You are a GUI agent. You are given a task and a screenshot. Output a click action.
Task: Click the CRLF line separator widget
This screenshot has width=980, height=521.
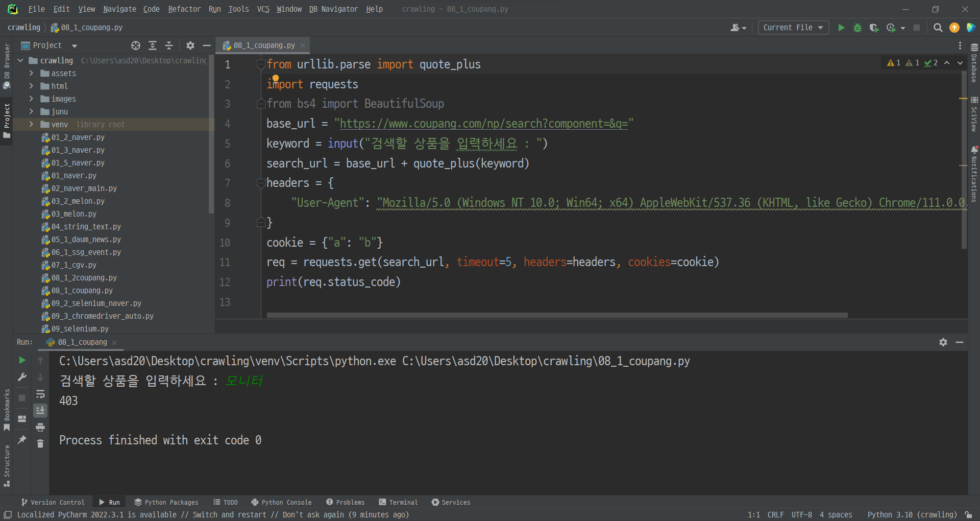coord(776,515)
